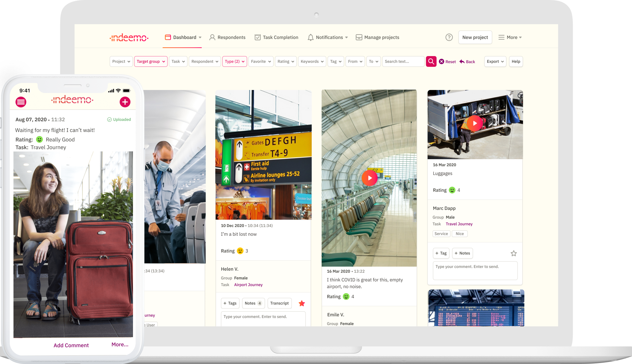Add a Tag to Marc Dapp post
This screenshot has width=632, height=364.
tap(441, 253)
